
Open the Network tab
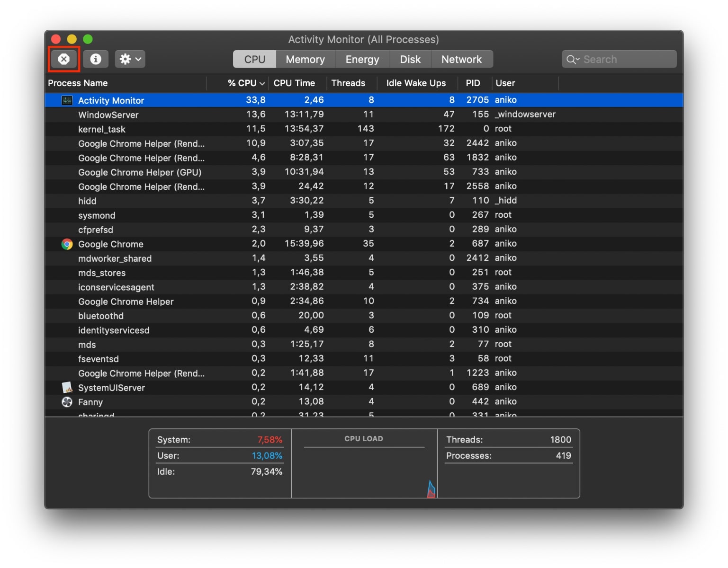462,59
